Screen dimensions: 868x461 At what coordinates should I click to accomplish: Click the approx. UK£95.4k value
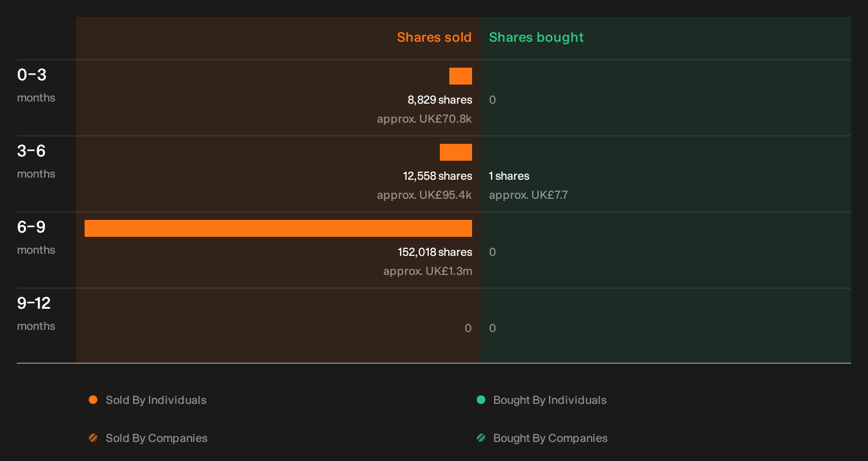(x=424, y=195)
